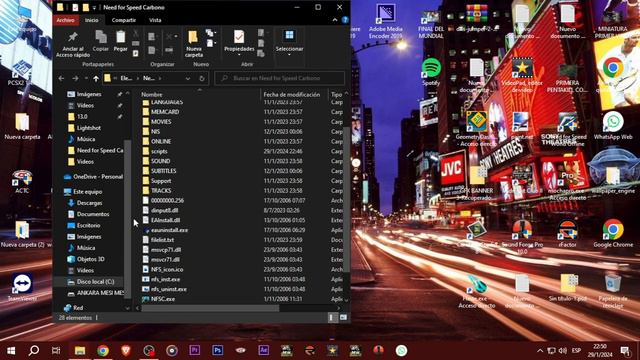Select the WhatsApp Web desktop icon
Viewport: 640px width, 360px height.
click(x=613, y=126)
